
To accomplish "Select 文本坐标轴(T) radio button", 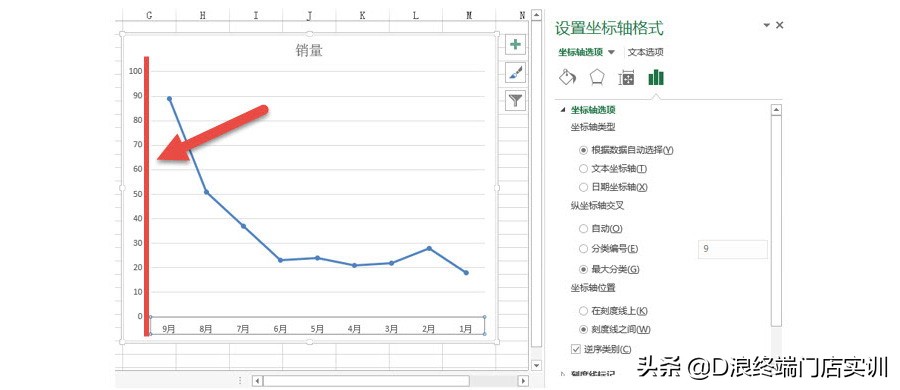I will tap(583, 169).
